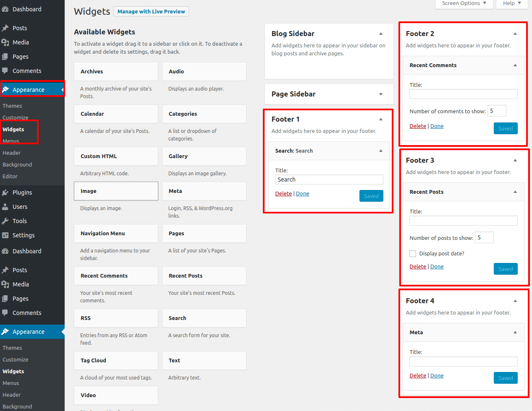Click the Users icon in the sidebar
The width and height of the screenshot is (532, 411).
tap(6, 206)
